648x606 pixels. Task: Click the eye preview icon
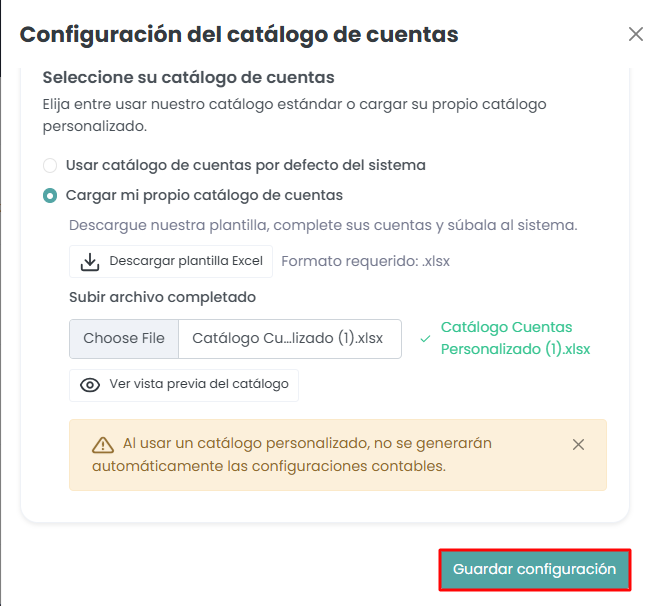point(90,385)
